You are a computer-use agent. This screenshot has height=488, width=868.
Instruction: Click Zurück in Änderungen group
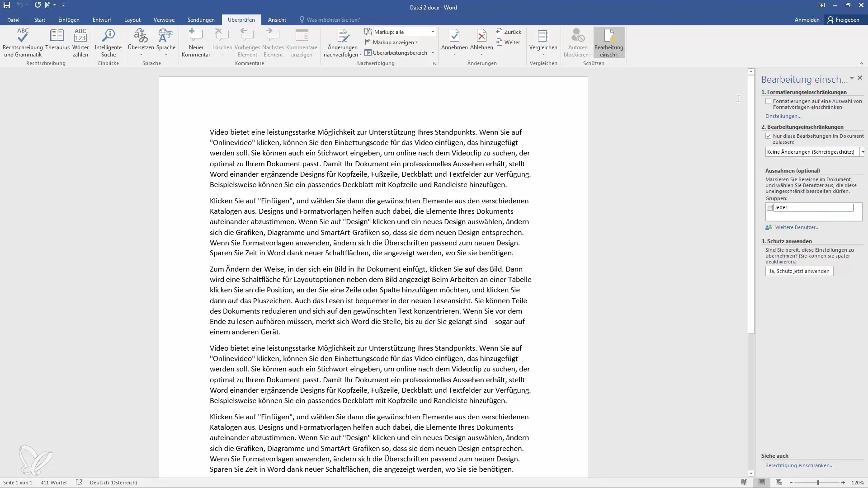509,32
